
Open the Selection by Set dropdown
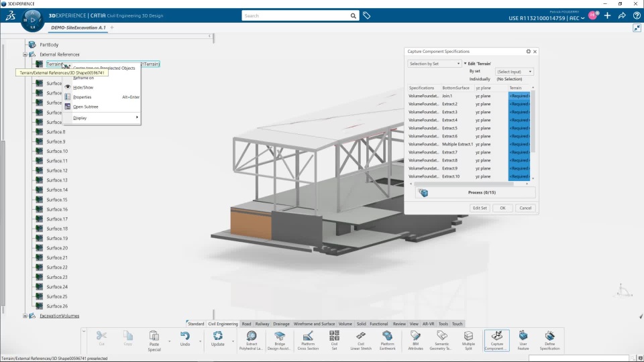434,64
